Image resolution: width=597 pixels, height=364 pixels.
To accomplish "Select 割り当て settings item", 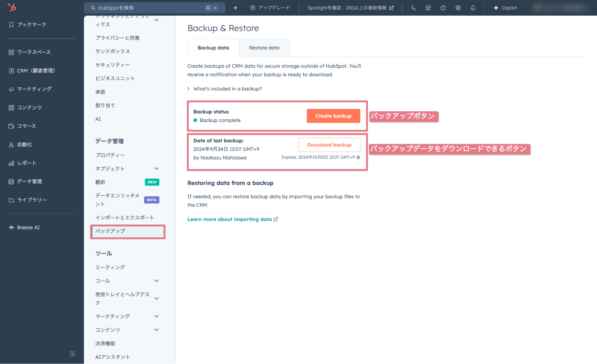I will (x=105, y=105).
